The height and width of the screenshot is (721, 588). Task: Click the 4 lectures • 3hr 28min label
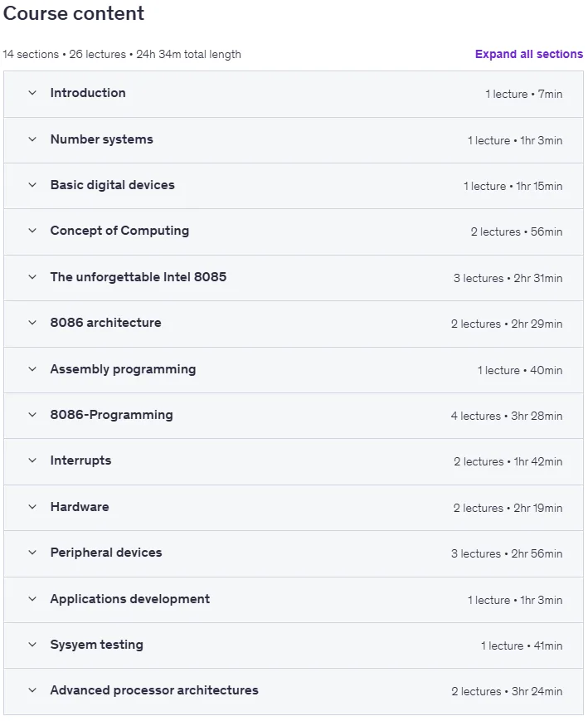pos(507,416)
